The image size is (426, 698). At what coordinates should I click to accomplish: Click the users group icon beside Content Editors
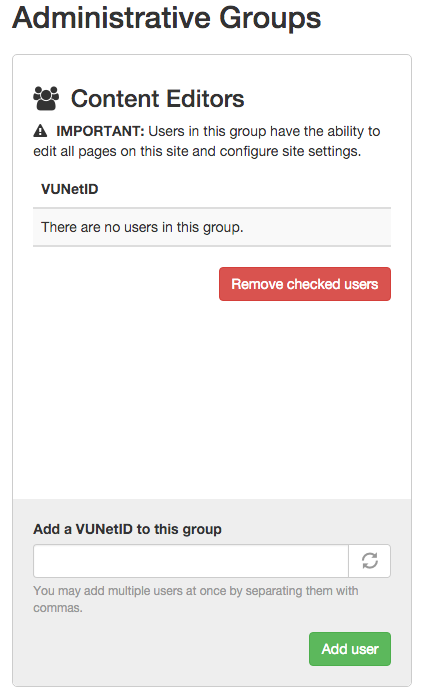[x=46, y=98]
